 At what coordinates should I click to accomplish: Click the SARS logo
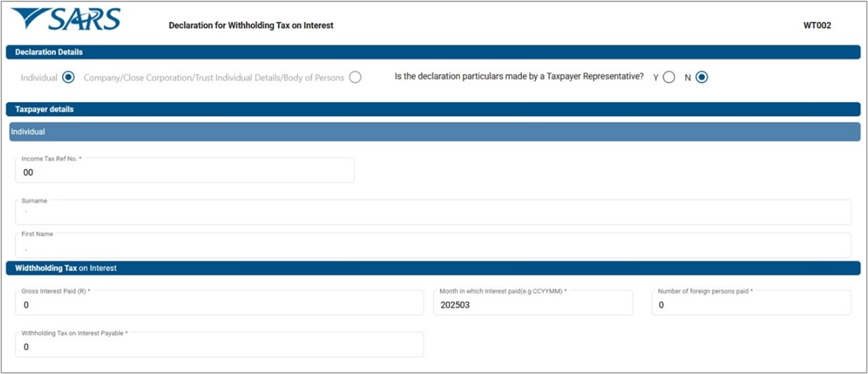pyautogui.click(x=65, y=19)
